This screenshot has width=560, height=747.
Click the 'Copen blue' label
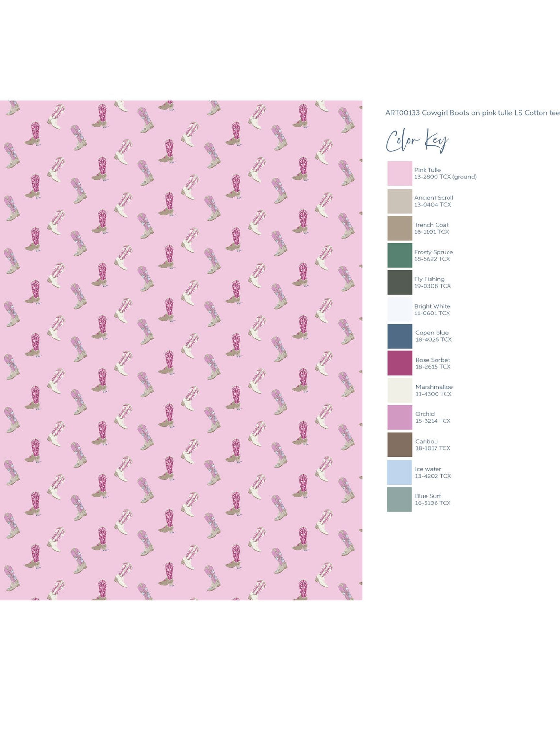(x=432, y=333)
